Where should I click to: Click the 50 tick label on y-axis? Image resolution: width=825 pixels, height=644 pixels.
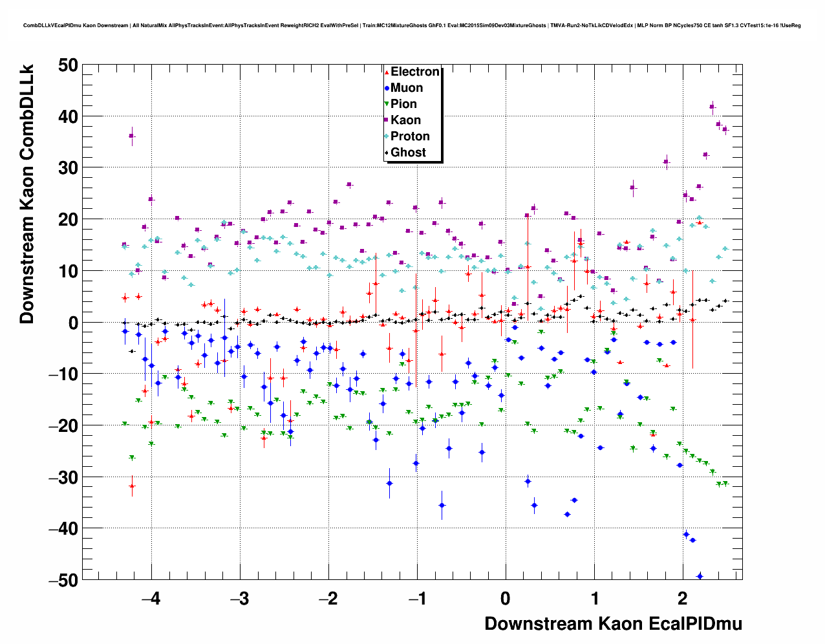(67, 65)
